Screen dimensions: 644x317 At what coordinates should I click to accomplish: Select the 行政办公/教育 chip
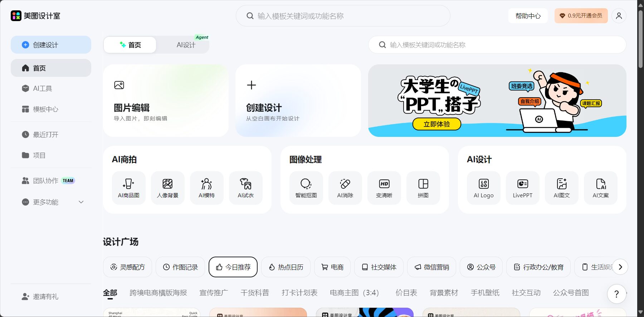pos(538,267)
